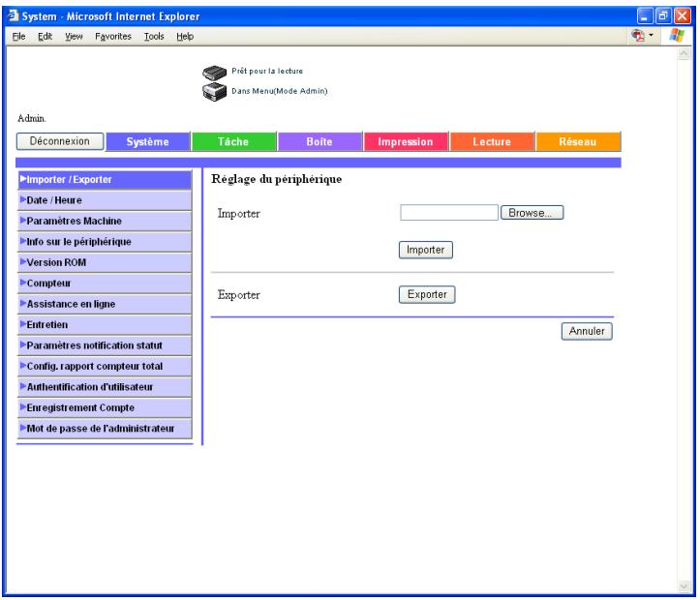Switch to the Réseau tab
This screenshot has height=600, width=700.
(578, 141)
